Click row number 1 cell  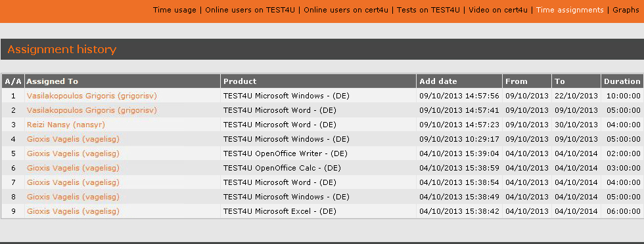(13, 96)
